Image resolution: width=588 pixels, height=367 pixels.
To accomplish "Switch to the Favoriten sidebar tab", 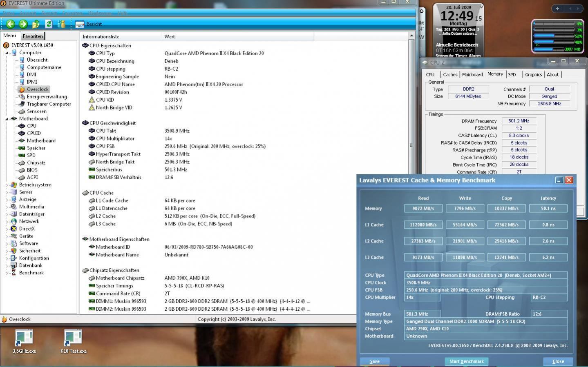I will pyautogui.click(x=33, y=36).
